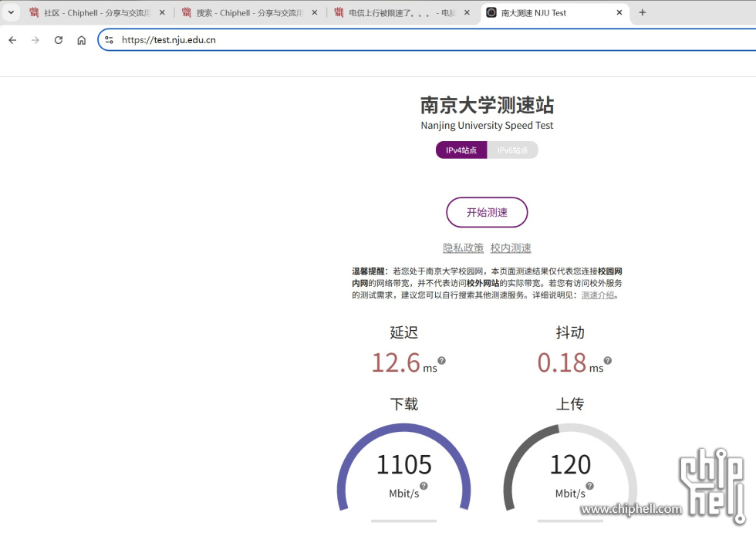This screenshot has width=756, height=536.
Task: Click the 上传 gauge showing 120
Action: tap(570, 467)
